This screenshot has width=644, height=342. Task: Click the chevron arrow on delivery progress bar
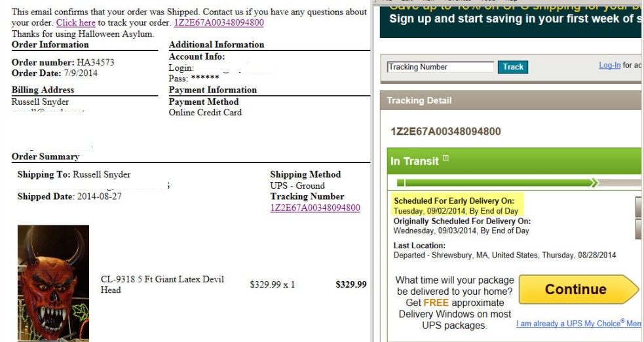click(x=594, y=183)
